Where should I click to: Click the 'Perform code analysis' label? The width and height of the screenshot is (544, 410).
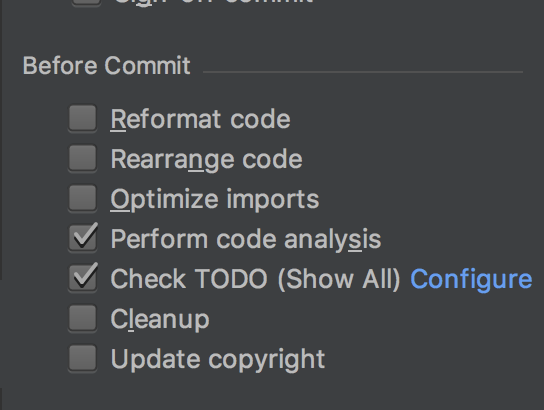[246, 239]
